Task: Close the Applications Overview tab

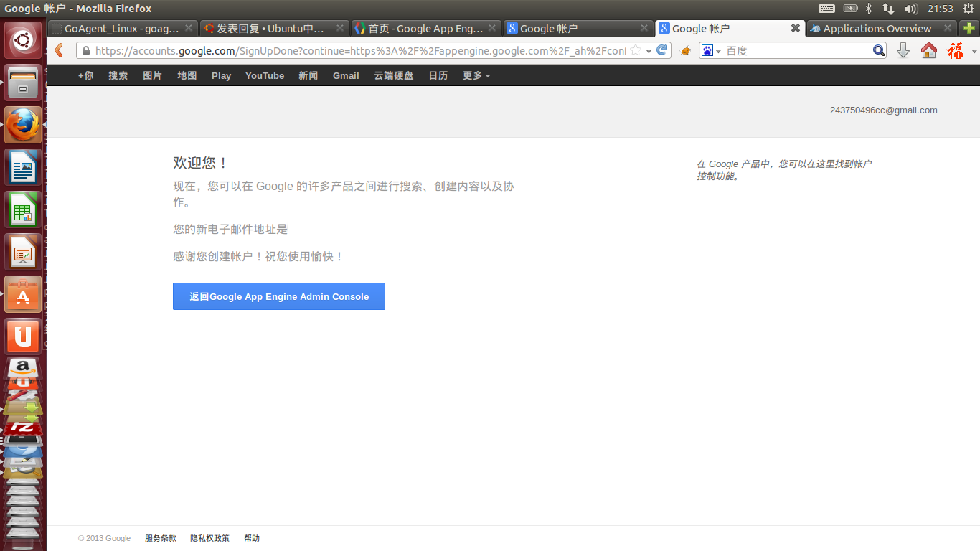Action: pos(948,28)
